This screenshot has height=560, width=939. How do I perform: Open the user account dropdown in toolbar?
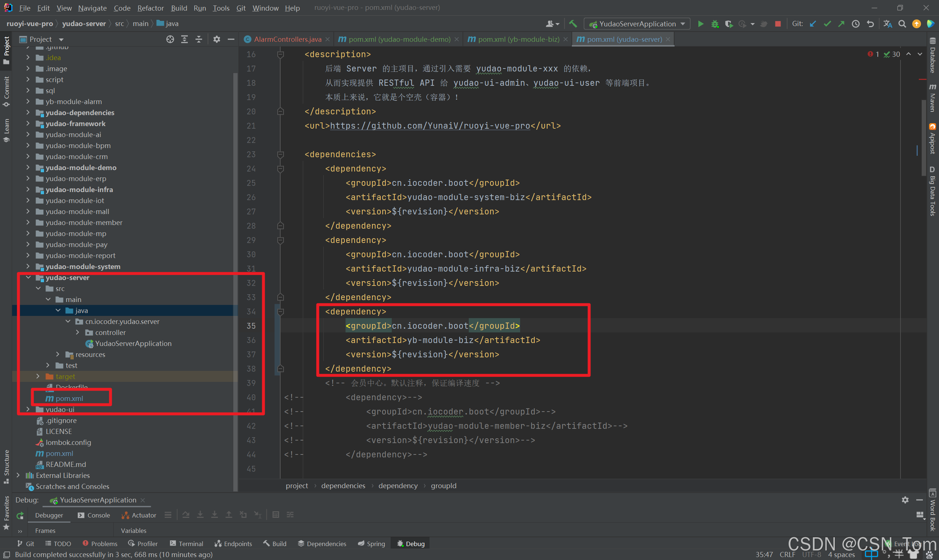[552, 24]
